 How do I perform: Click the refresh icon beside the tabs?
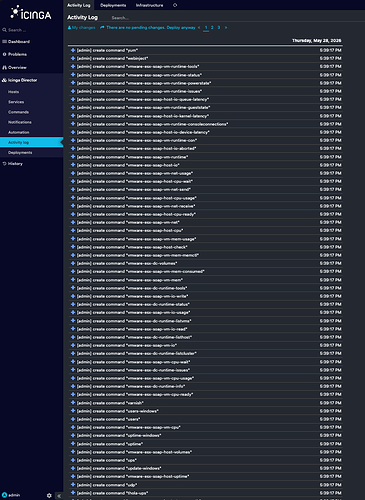pos(175,5)
